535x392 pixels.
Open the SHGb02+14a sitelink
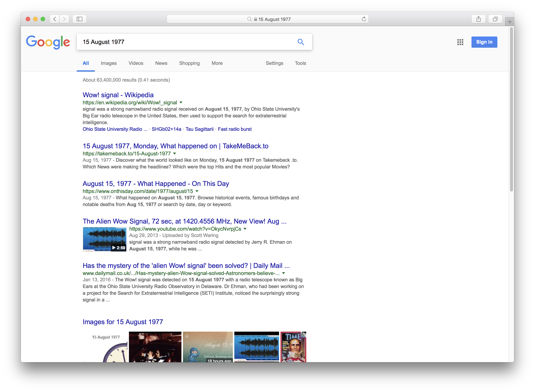click(166, 129)
